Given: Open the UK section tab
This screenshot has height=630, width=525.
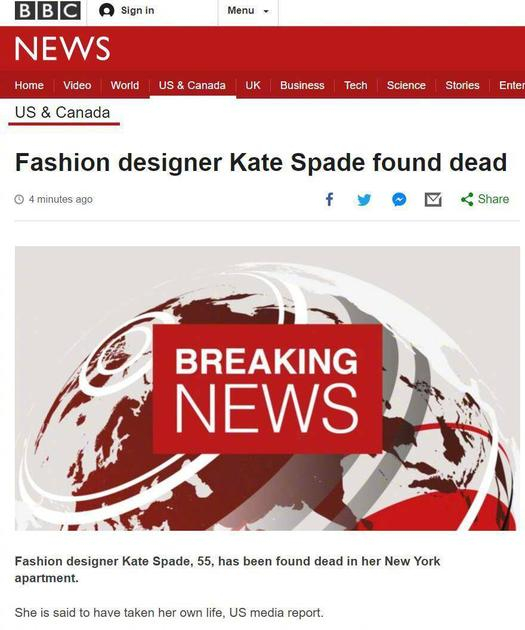Looking at the screenshot, I should point(253,85).
